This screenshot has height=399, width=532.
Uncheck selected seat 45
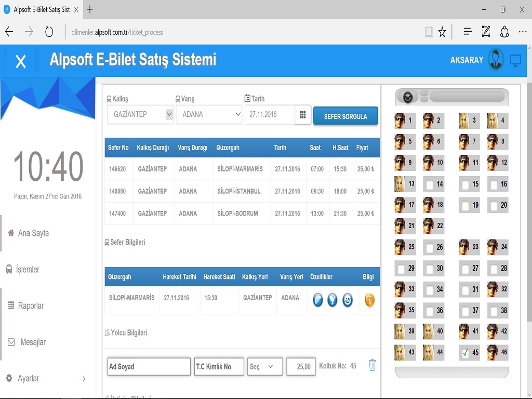[465, 353]
